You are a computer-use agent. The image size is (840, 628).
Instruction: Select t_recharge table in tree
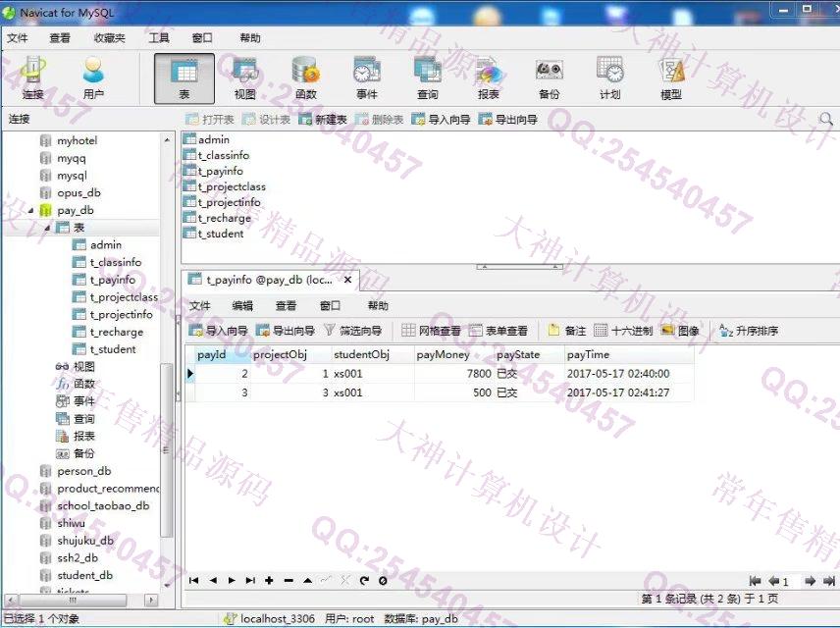click(116, 333)
